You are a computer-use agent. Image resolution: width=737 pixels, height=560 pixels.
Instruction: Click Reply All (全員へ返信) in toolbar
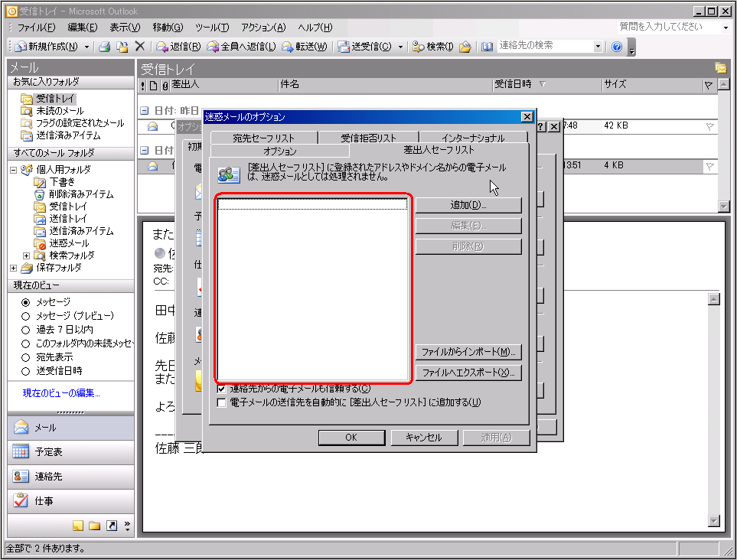241,47
